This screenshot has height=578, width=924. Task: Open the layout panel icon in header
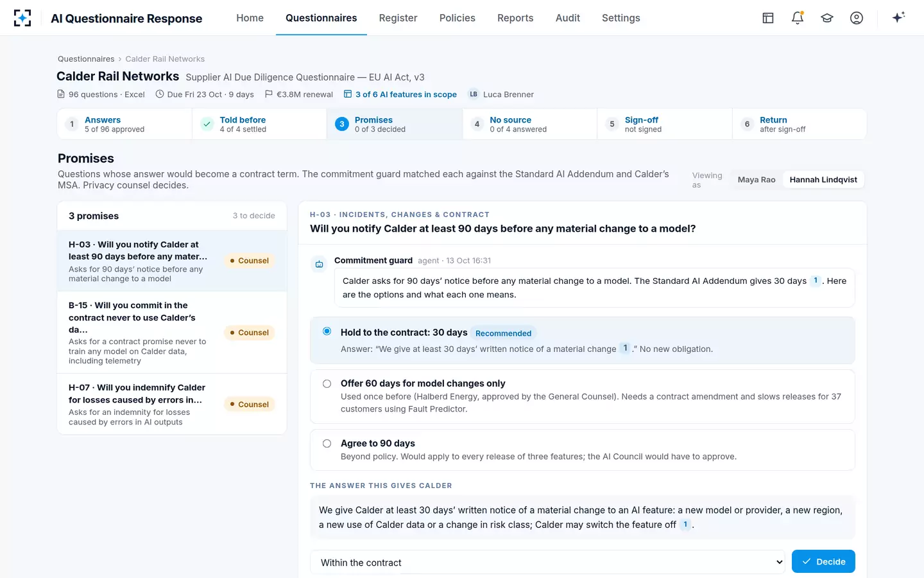[768, 18]
